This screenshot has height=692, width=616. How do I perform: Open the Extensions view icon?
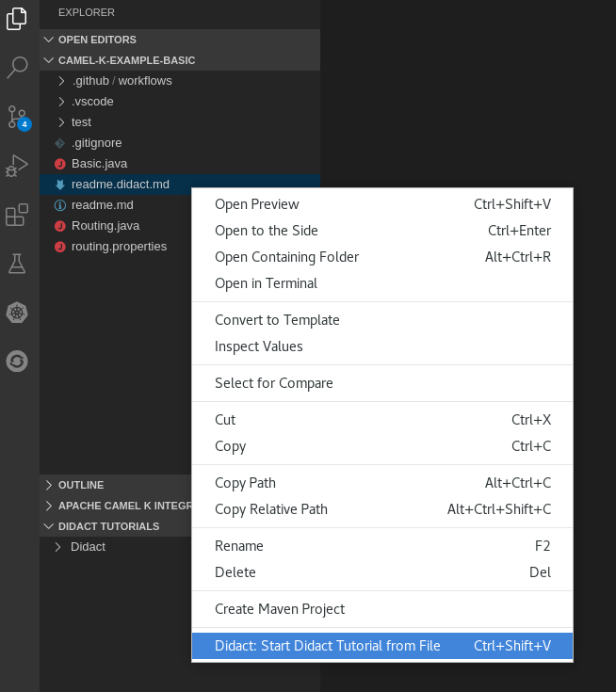(x=17, y=216)
